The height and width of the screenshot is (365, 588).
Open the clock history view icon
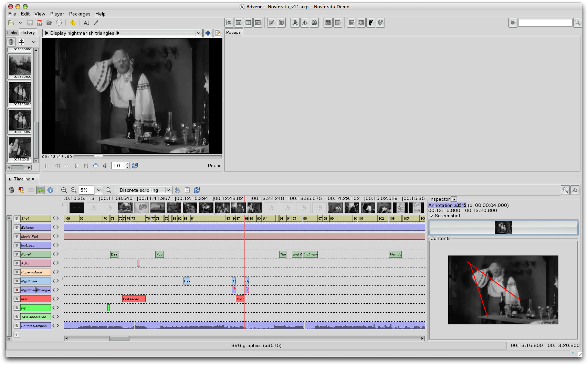click(x=361, y=23)
